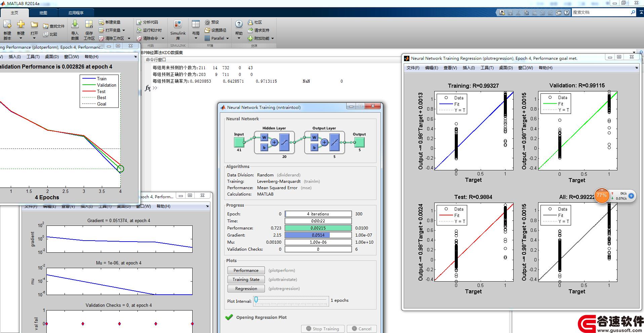
Task: Expand the 清除工作区 dropdown
Action: pyautogui.click(x=129, y=38)
